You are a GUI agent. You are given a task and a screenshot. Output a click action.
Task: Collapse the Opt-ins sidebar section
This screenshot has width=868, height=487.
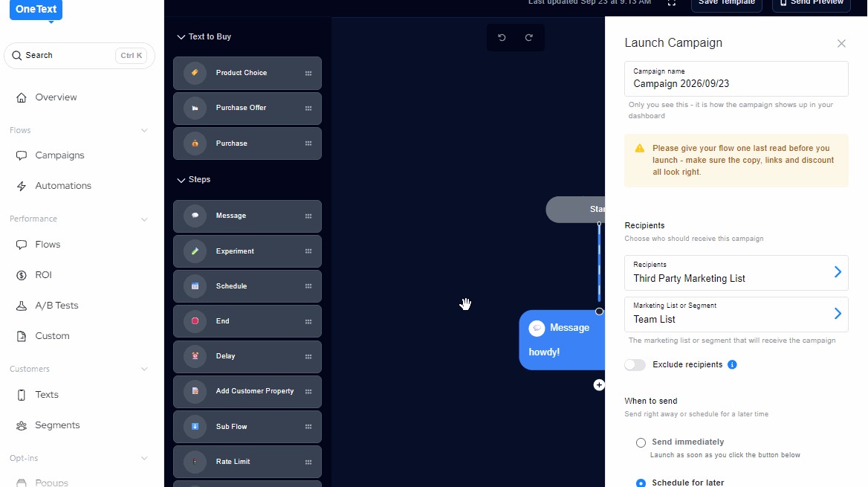[144, 458]
